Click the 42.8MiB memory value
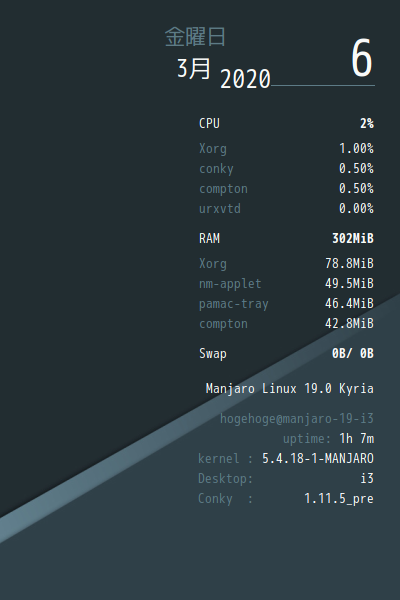The width and height of the screenshot is (400, 600). pos(349,324)
